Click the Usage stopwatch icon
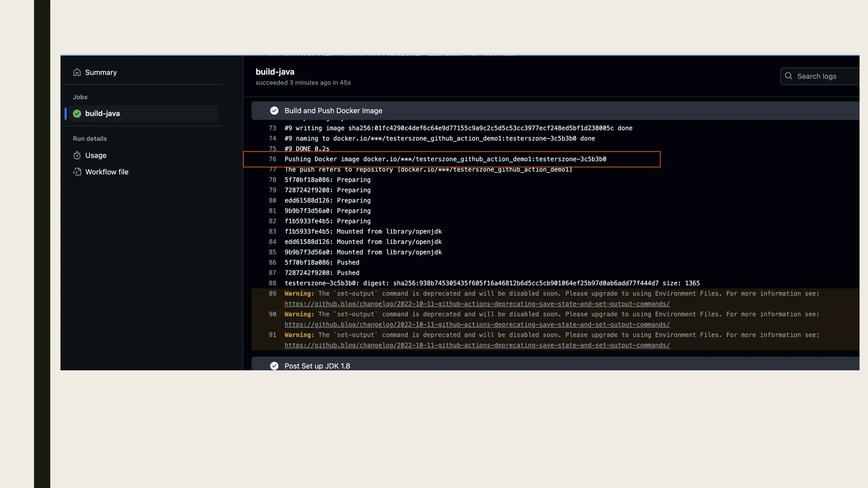This screenshot has width=868, height=488. pyautogui.click(x=77, y=155)
